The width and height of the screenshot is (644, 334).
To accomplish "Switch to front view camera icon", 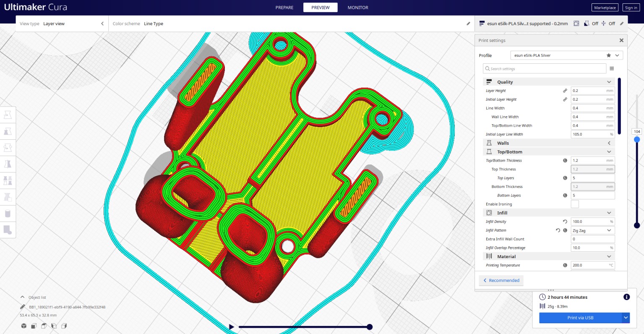I will pos(34,326).
